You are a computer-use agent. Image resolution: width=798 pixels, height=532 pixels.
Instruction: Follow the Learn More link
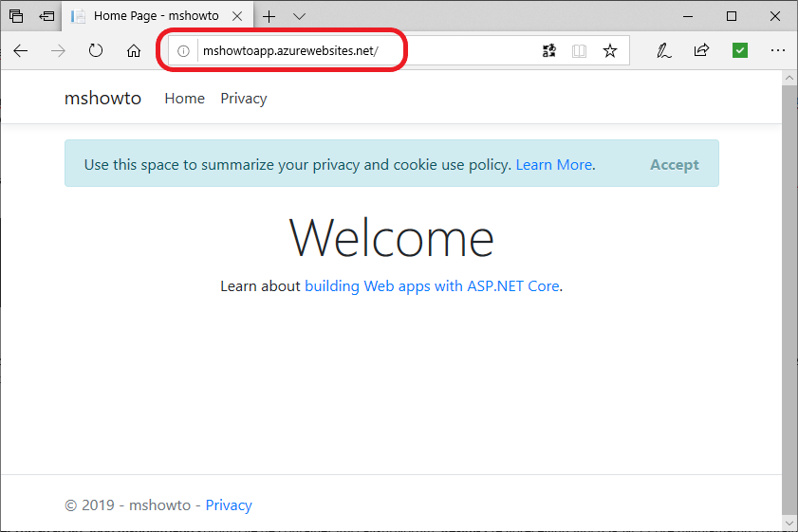click(553, 164)
